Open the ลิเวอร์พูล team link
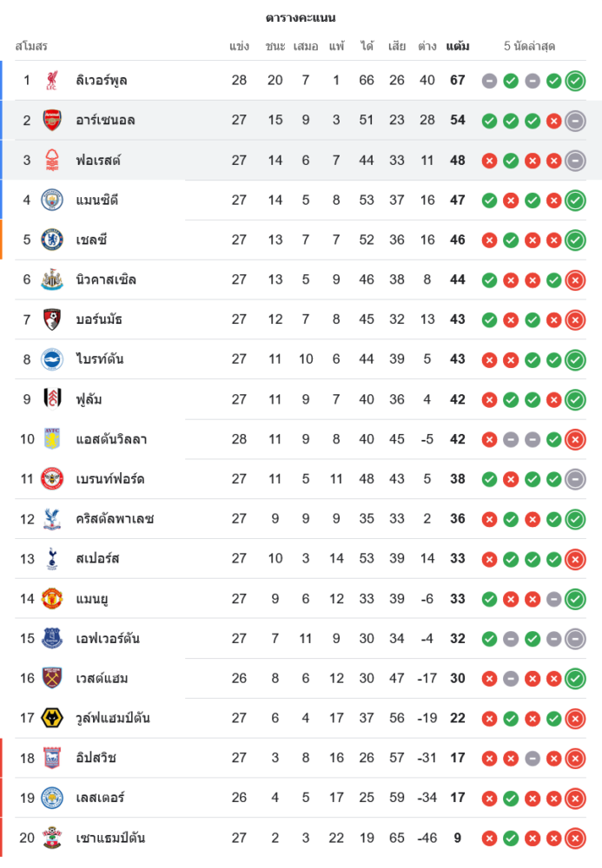602x868 pixels. point(102,81)
